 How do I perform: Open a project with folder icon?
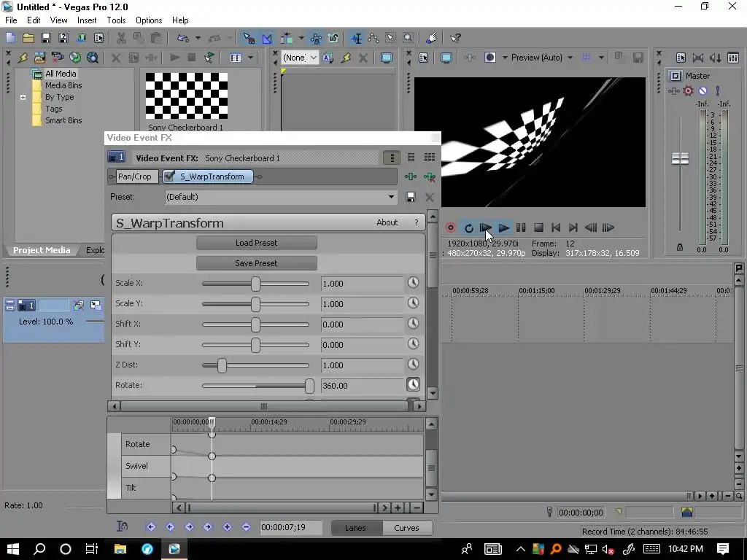(x=28, y=38)
